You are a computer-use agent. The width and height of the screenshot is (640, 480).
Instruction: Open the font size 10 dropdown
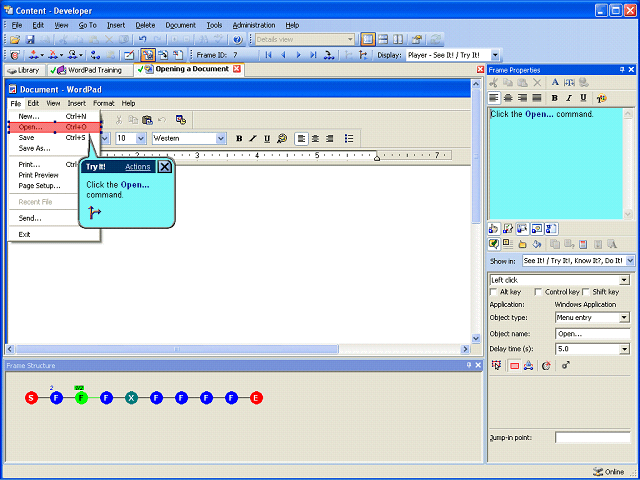[x=141, y=138]
